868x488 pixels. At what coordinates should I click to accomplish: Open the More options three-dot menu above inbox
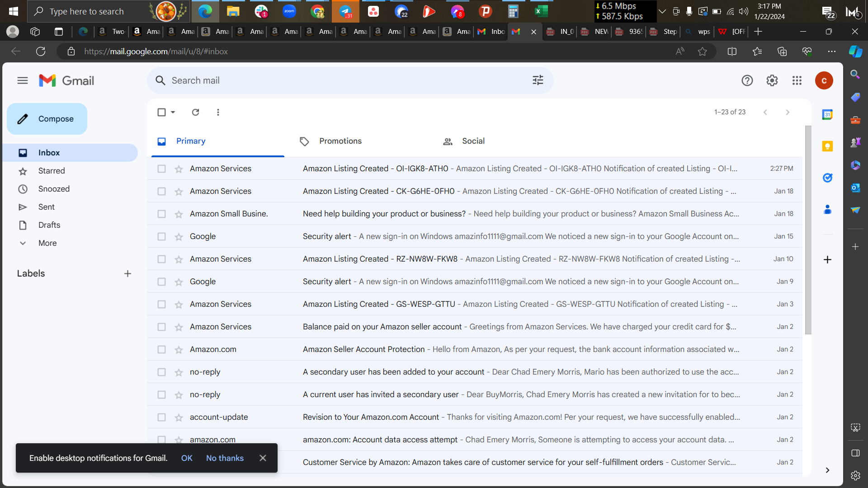[x=218, y=112]
